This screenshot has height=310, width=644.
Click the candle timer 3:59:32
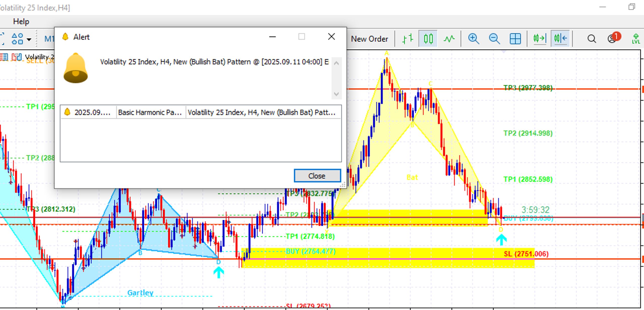(x=535, y=210)
